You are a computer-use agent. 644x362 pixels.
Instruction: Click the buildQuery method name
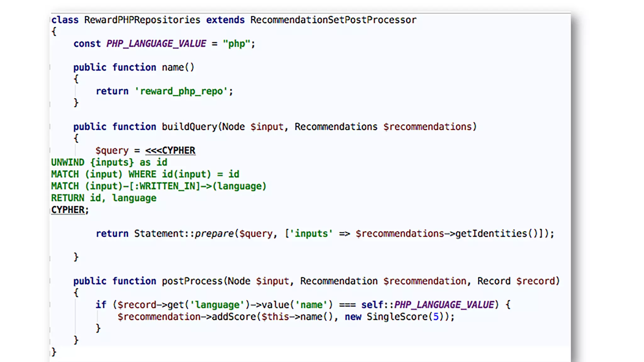point(189,127)
